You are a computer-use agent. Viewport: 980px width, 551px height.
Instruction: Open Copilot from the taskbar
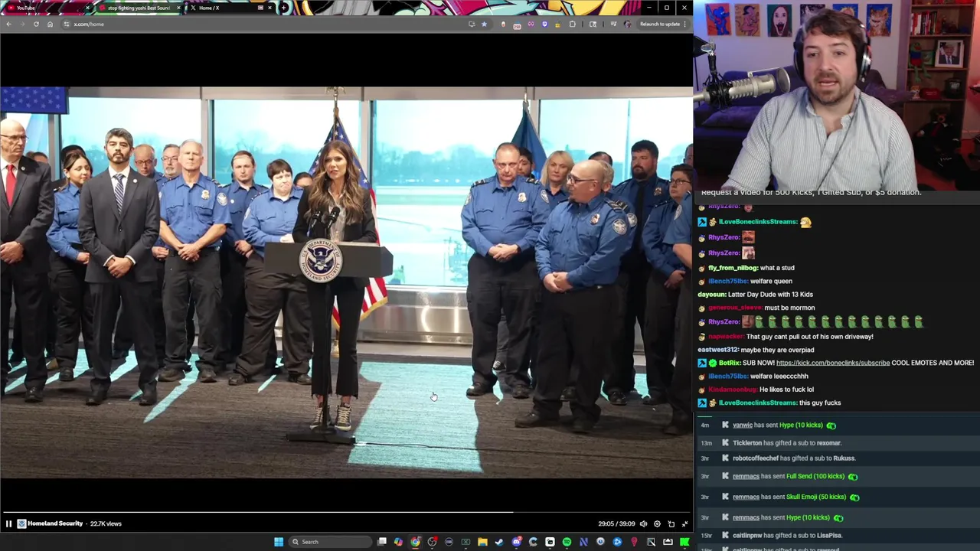(x=397, y=542)
